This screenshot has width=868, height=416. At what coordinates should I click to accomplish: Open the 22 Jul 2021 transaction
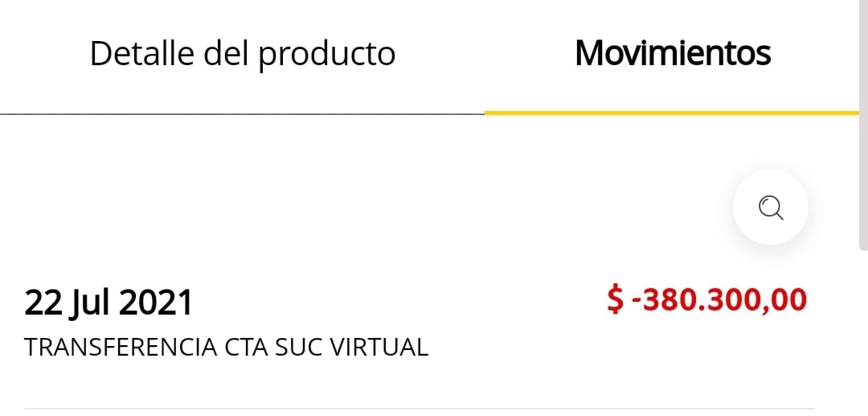109,303
